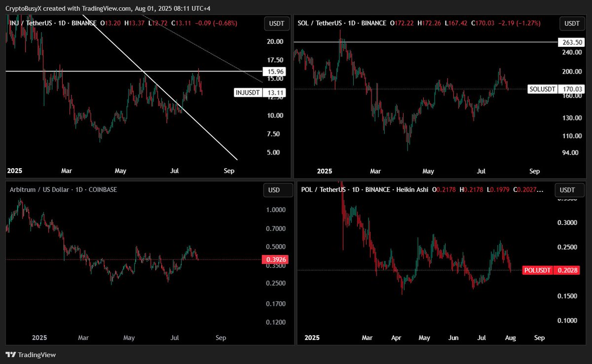Click the 10.00 axis value on INJ chart
Screen dimensions: 592x364
pos(275,115)
